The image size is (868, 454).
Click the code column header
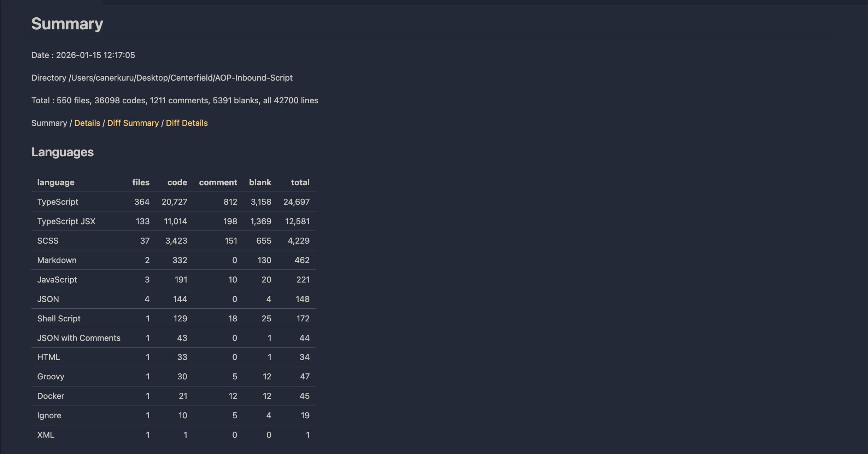177,182
